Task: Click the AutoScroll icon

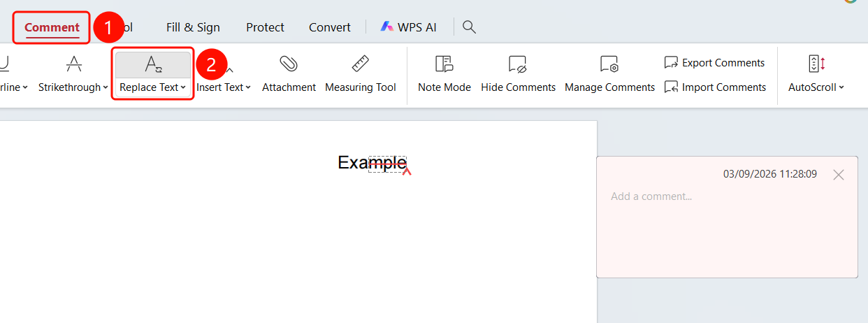Action: point(816,64)
